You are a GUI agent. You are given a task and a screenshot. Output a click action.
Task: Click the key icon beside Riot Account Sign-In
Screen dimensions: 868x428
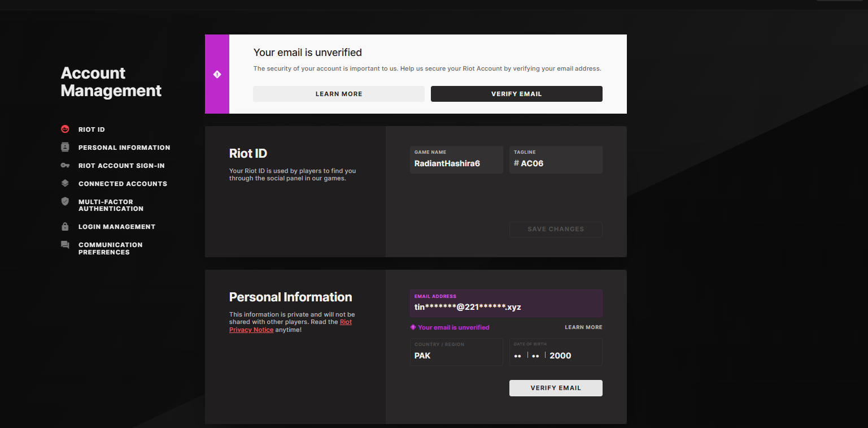pos(65,166)
